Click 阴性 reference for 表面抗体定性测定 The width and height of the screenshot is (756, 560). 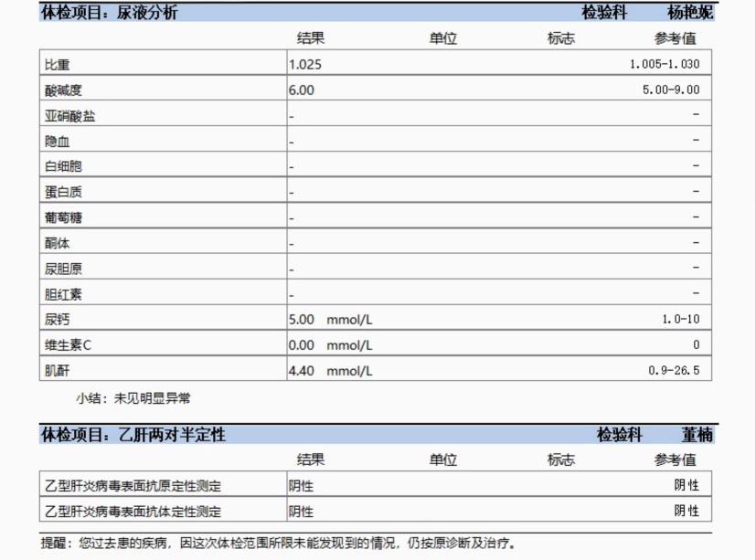coord(687,511)
